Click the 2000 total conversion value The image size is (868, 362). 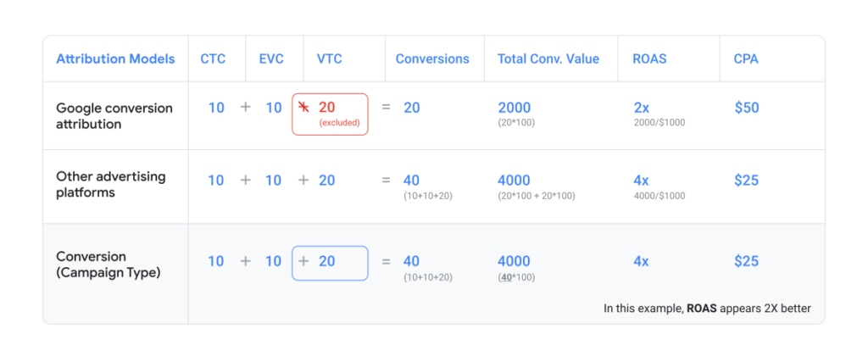515,108
